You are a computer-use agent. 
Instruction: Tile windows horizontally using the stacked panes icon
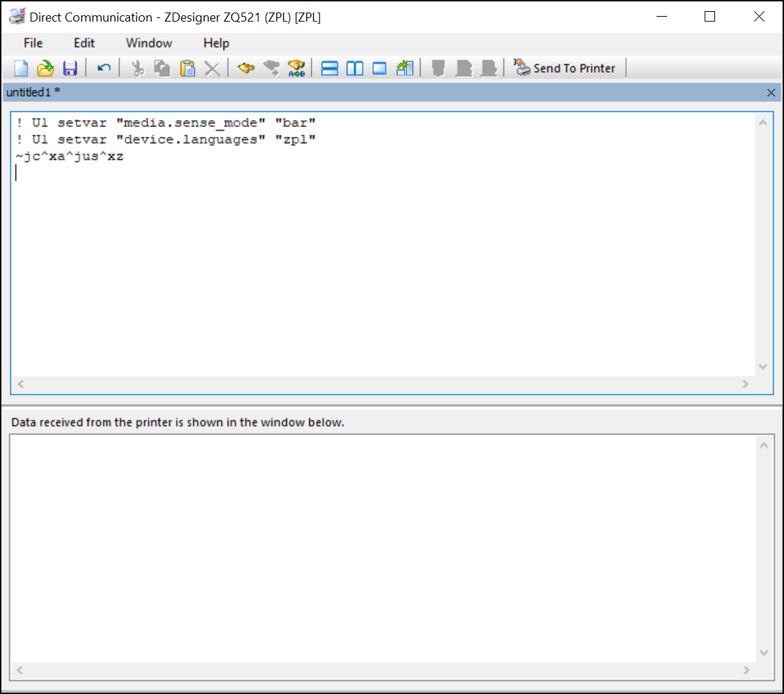[x=329, y=68]
